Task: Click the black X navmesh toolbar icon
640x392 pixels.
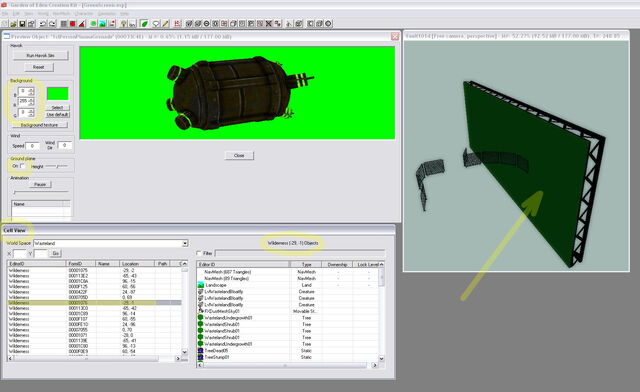Action: [x=269, y=24]
